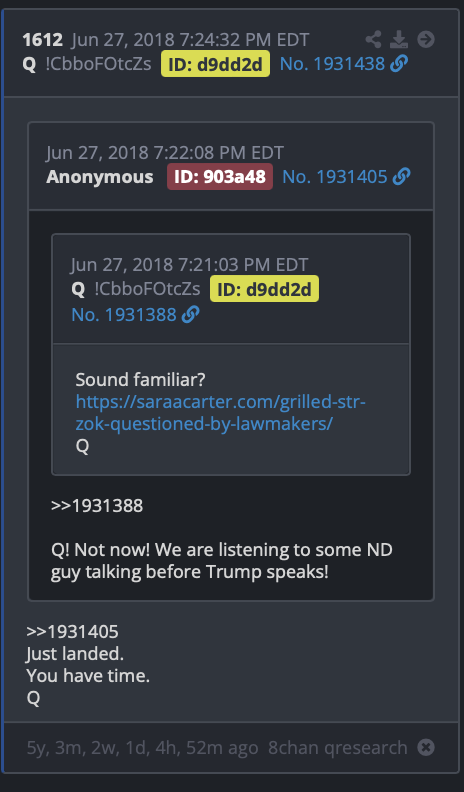This screenshot has height=792, width=464.
Task: Open post 1612 via the arrow circle icon
Action: [x=426, y=39]
